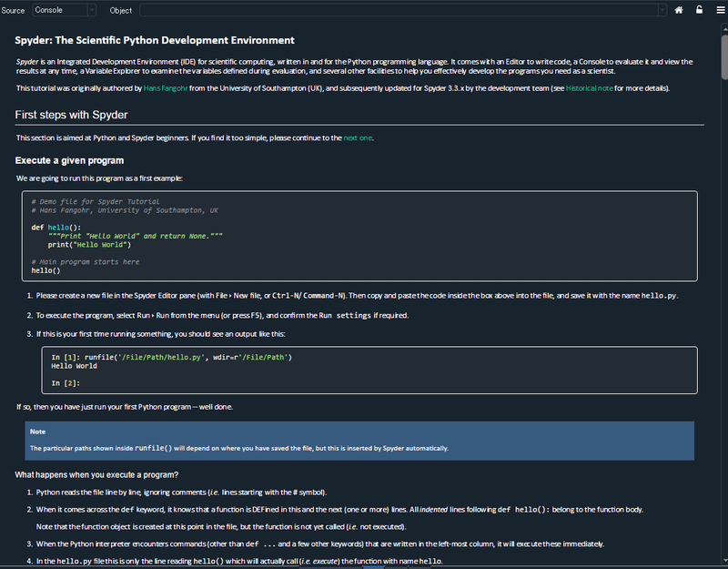Viewport: 728px width, 569px height.
Task: Click inside the Object input field
Action: (399, 10)
